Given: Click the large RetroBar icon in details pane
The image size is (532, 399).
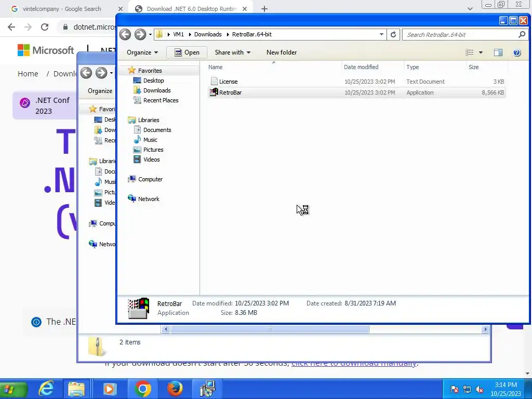Looking at the screenshot, I should (x=138, y=308).
